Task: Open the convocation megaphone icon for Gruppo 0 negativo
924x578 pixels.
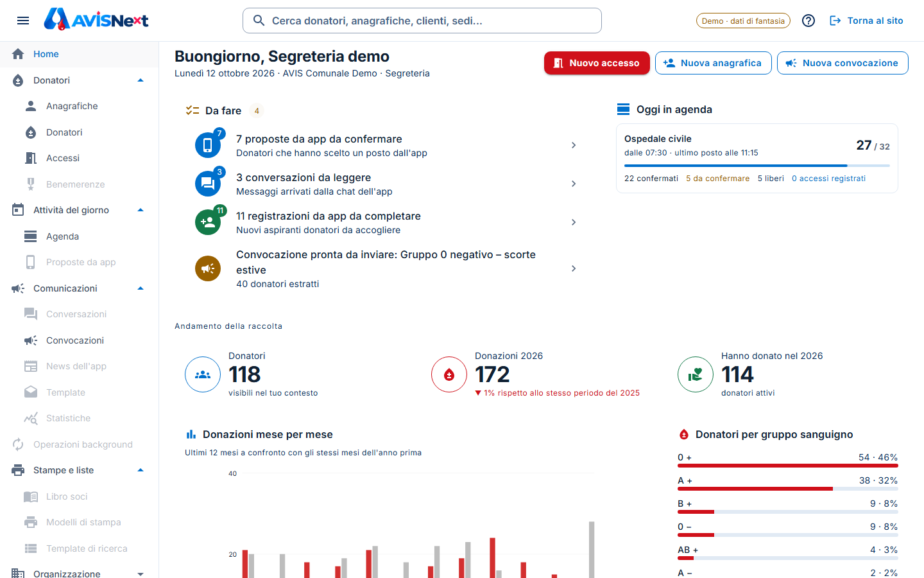Action: click(x=208, y=268)
